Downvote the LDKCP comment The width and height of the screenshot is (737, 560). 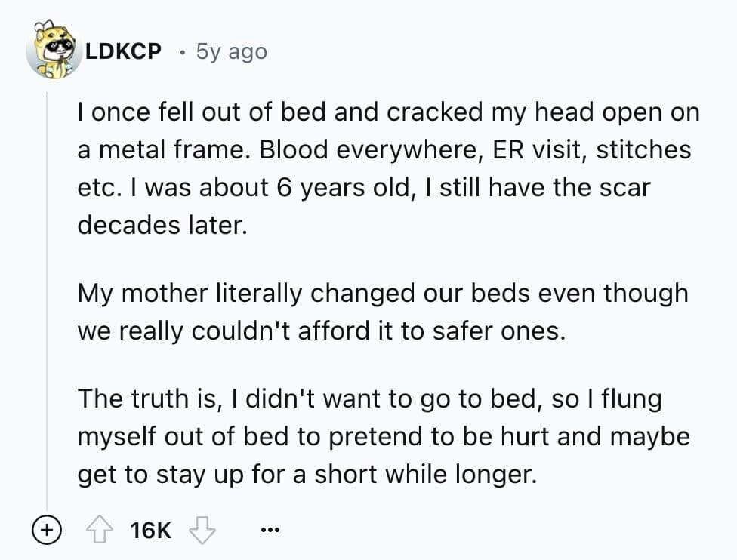pos(202,530)
